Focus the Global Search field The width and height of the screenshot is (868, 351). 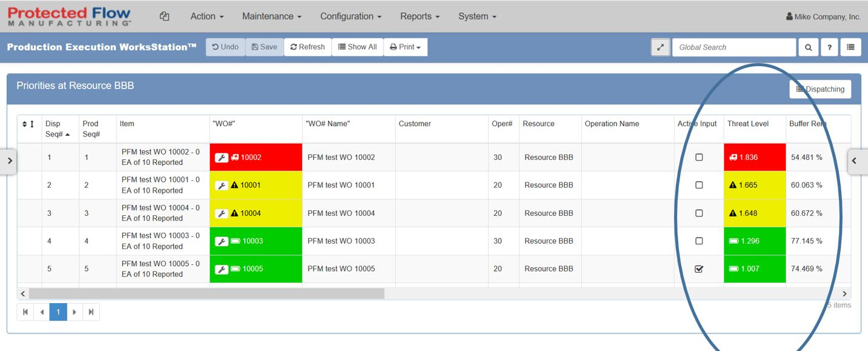(734, 47)
